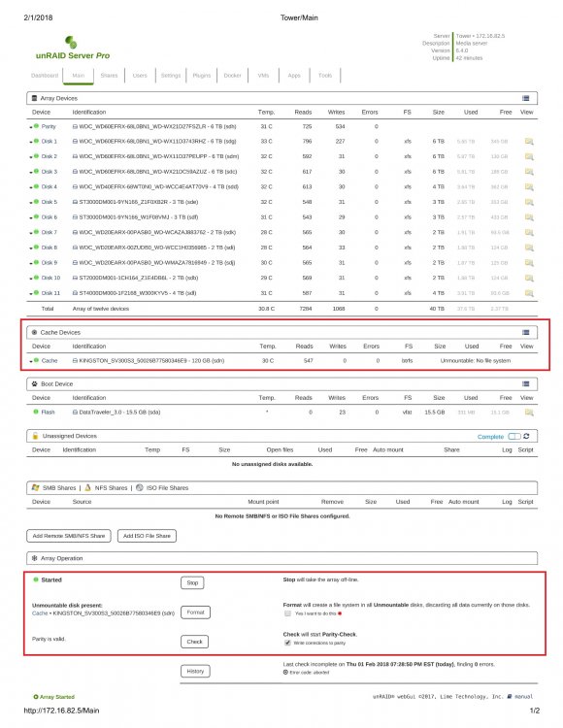Tick the 'Yes I want to do this' checkbox
This screenshot has width=563, height=728.
click(287, 613)
